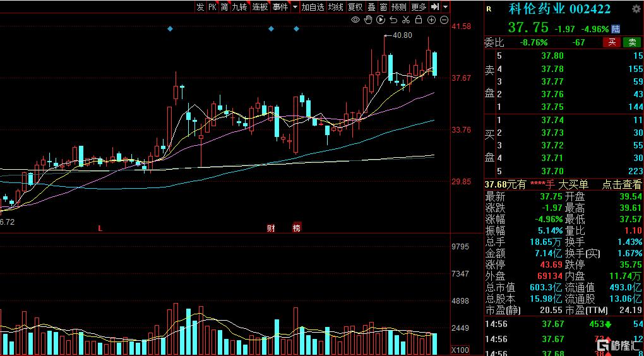Screen dimensions: 644x356
Task: Select sell level 5 price 37.80
Action: click(x=552, y=56)
